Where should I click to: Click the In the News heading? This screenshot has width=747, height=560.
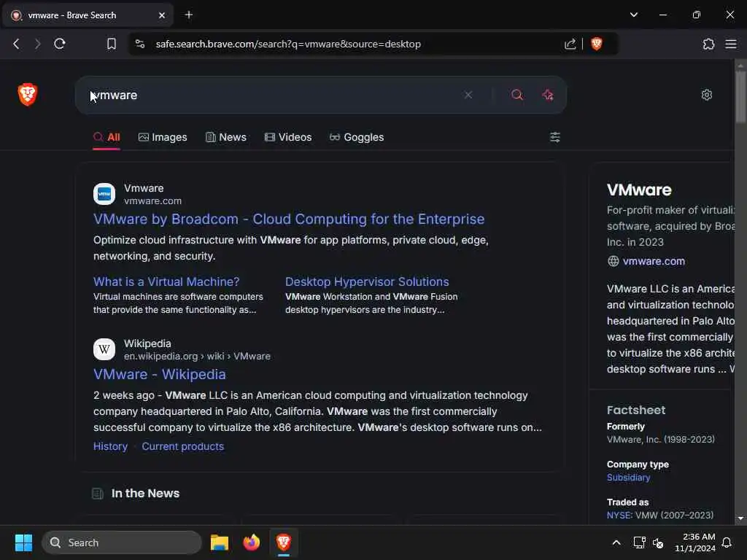click(x=145, y=494)
